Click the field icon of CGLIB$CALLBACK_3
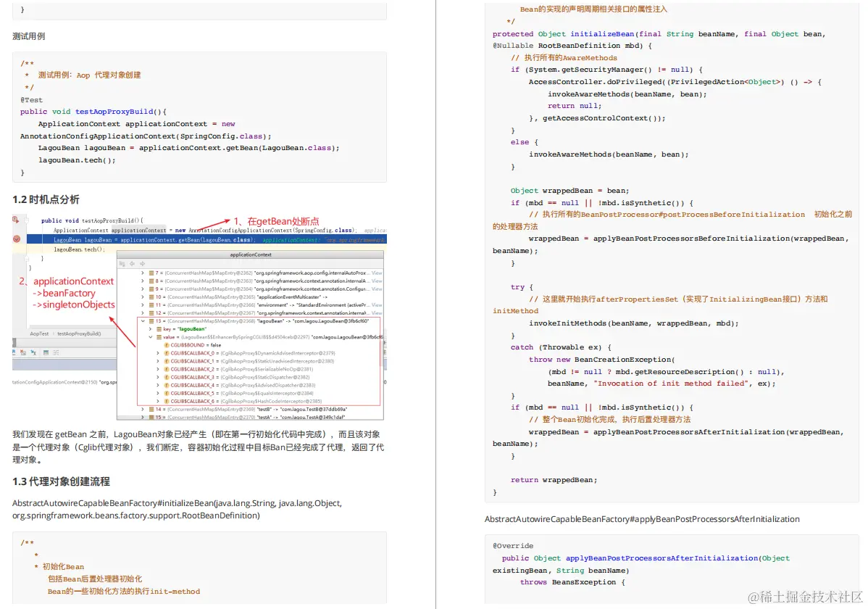This screenshot has width=868, height=609. (x=167, y=378)
